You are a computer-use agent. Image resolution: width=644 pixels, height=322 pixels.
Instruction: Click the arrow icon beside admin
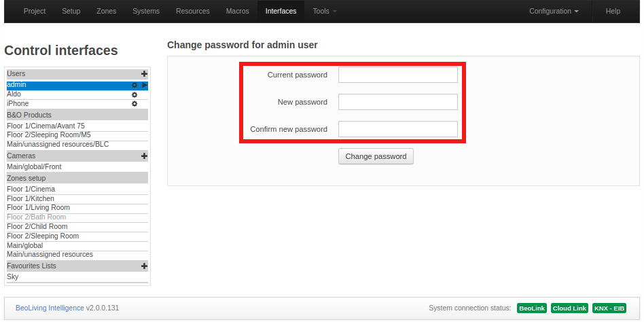(145, 85)
